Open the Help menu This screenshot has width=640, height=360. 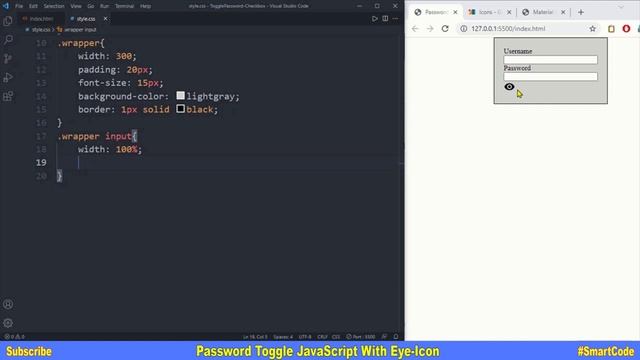(x=145, y=6)
